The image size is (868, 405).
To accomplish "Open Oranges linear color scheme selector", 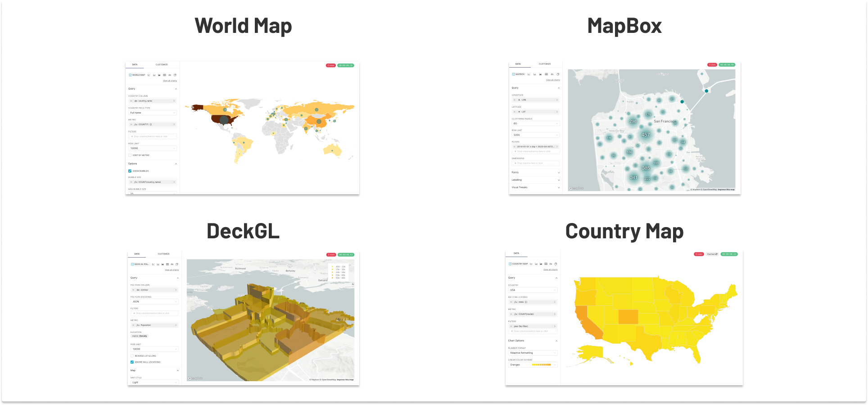I will [x=533, y=365].
